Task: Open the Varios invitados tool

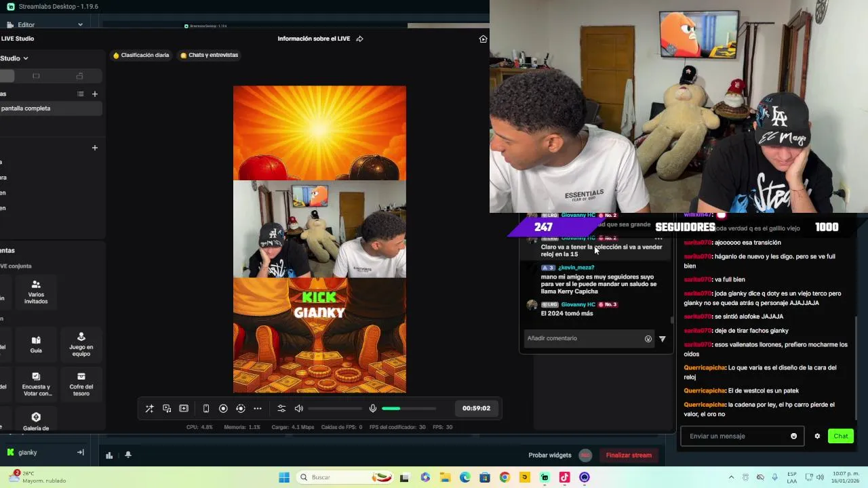Action: pos(36,293)
